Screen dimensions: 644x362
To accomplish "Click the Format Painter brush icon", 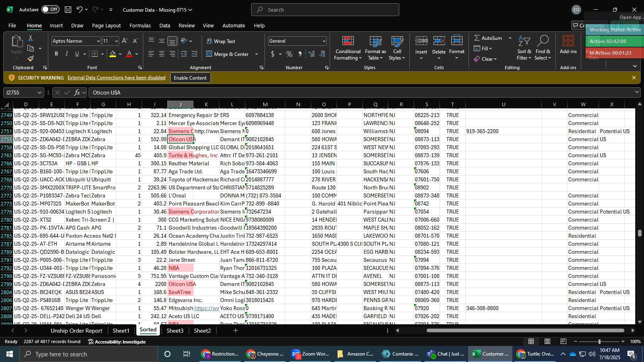I will pyautogui.click(x=31, y=59).
